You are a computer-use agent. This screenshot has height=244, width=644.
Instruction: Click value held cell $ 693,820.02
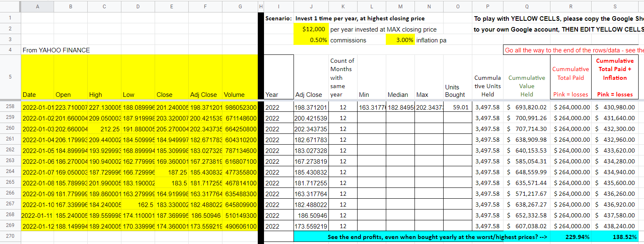tap(527, 107)
